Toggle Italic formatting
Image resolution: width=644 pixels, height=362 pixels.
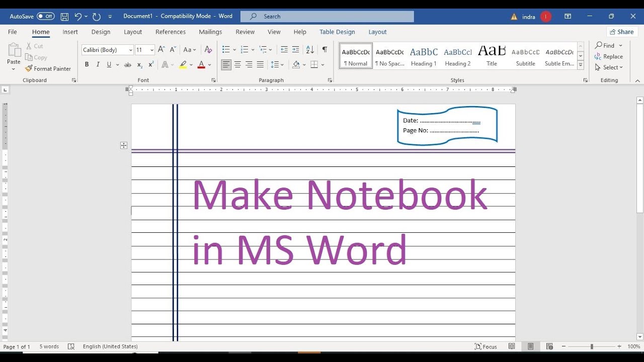98,65
